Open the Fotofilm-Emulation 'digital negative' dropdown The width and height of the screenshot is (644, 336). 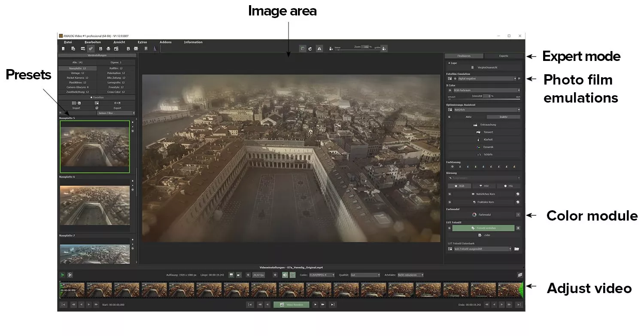pyautogui.click(x=487, y=79)
